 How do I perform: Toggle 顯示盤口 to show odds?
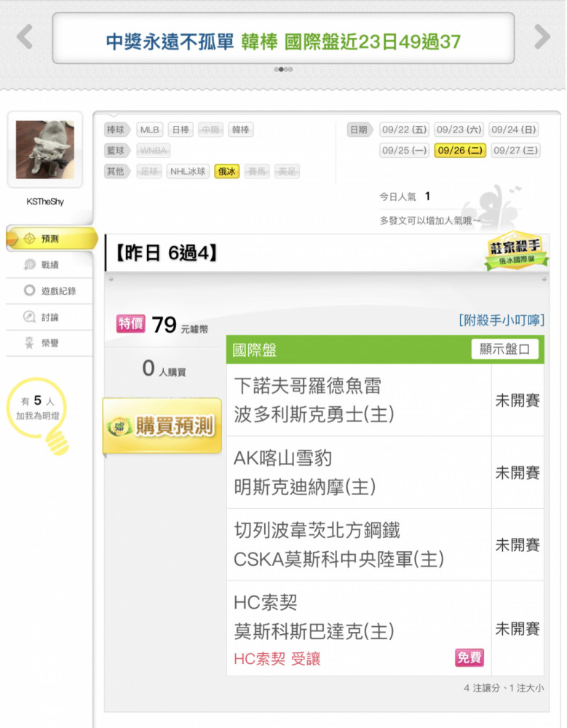point(505,349)
